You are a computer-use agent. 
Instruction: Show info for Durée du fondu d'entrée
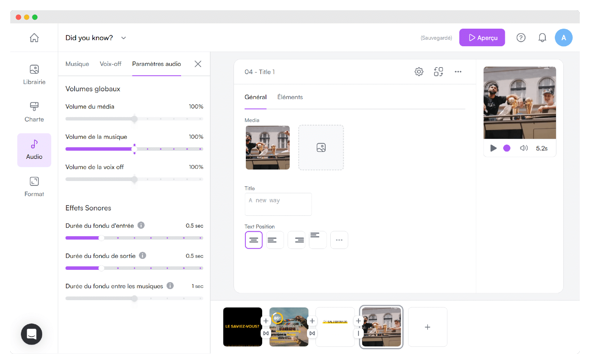(141, 225)
